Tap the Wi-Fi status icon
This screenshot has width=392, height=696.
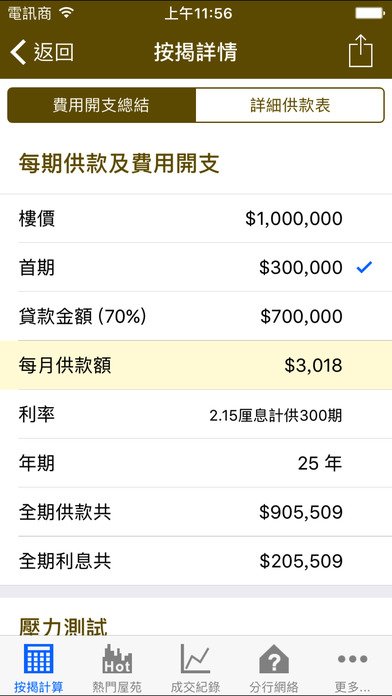click(67, 13)
